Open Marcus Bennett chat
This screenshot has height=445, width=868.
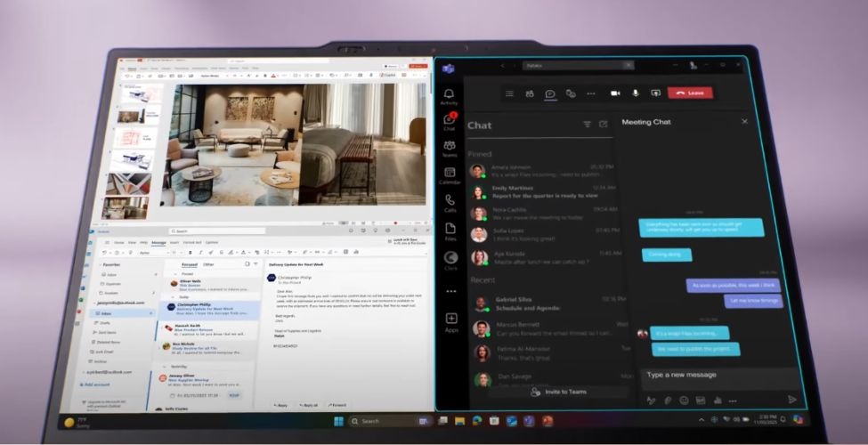[x=549, y=328]
